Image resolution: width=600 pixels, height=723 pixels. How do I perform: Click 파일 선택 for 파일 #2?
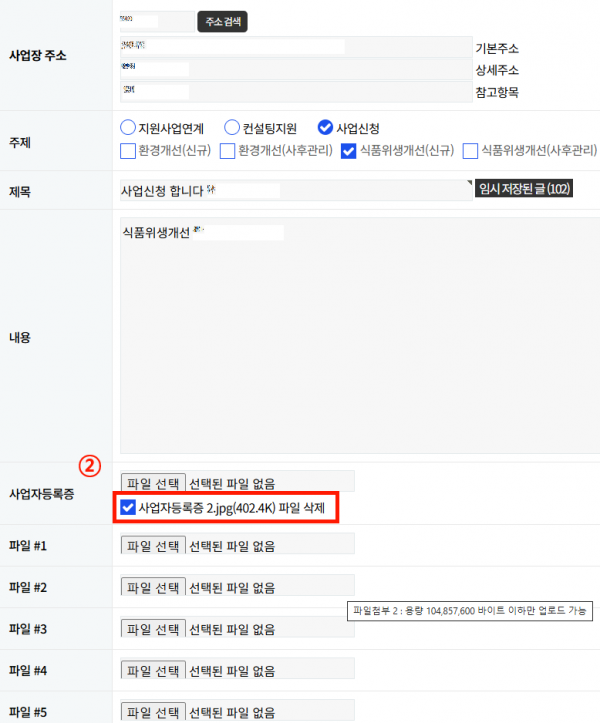[x=152, y=587]
